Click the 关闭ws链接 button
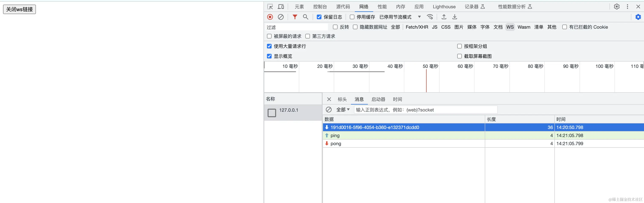Screen dimensions: 644x203 [x=20, y=9]
